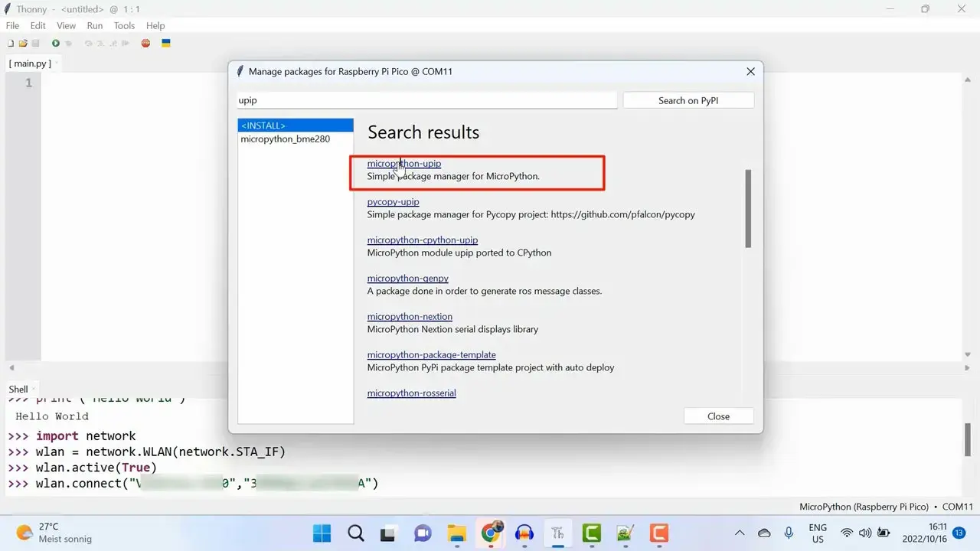Screen dimensions: 980x551
Task: Click the battery tray icon
Action: coord(884,533)
